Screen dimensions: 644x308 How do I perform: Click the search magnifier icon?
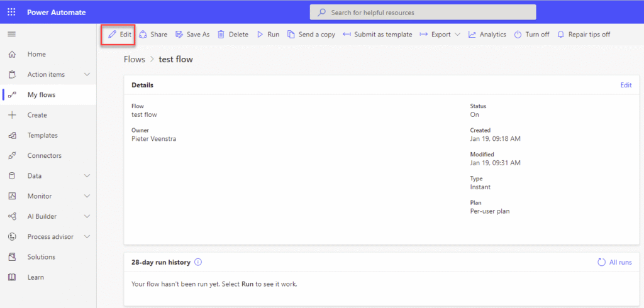(323, 13)
